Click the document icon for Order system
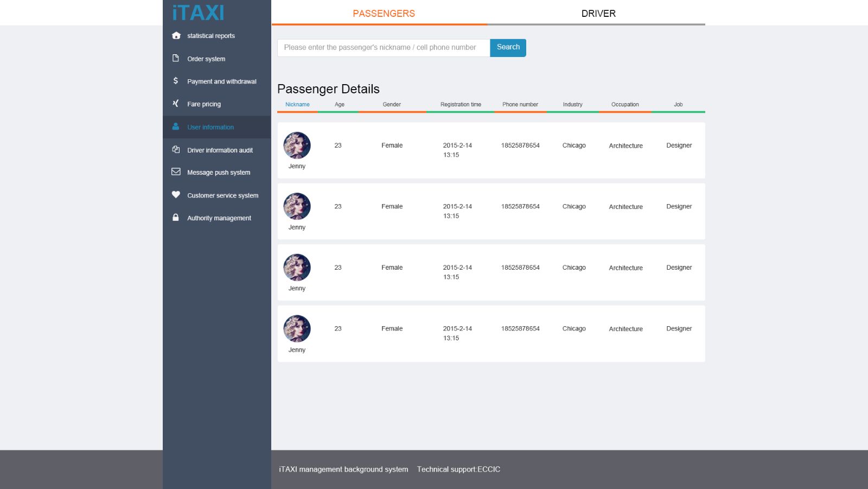The image size is (868, 489). pyautogui.click(x=176, y=58)
